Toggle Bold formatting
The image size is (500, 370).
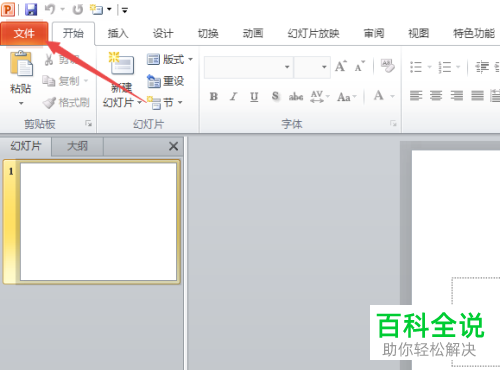tap(214, 97)
